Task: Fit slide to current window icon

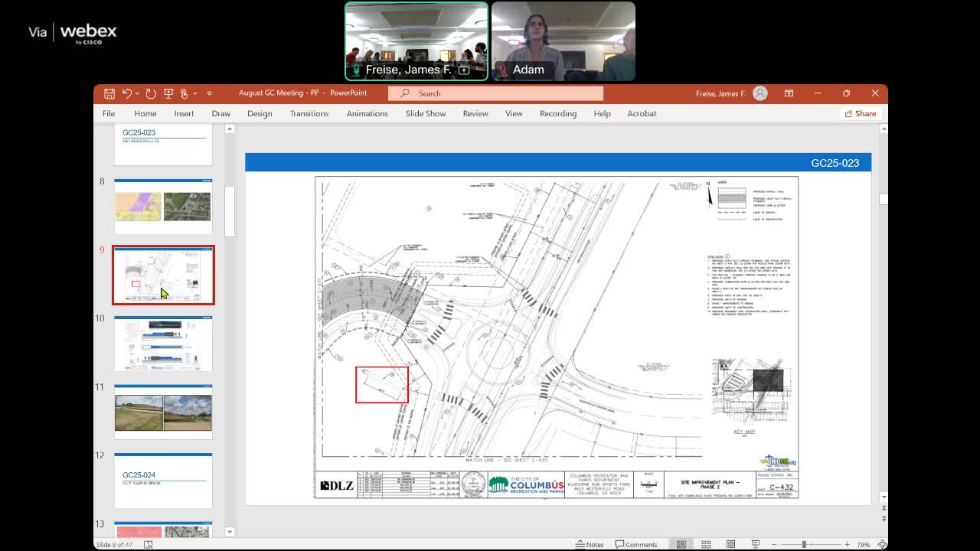Action: [882, 544]
